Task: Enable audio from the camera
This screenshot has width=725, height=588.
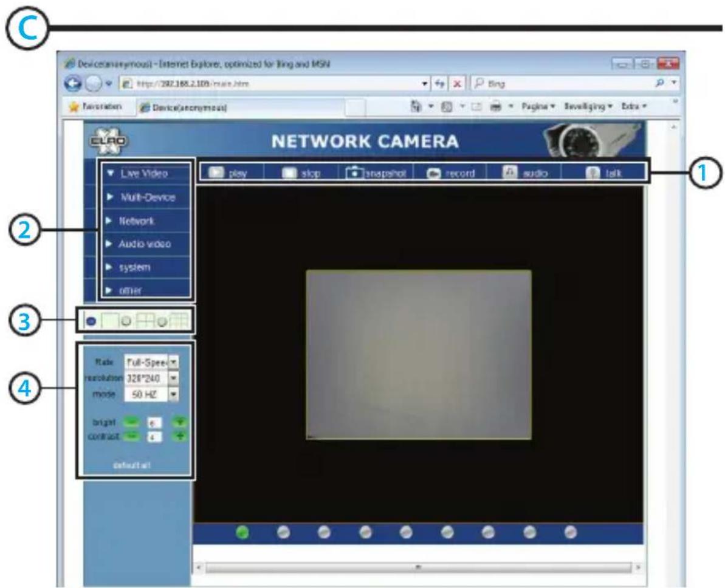Action: (525, 173)
